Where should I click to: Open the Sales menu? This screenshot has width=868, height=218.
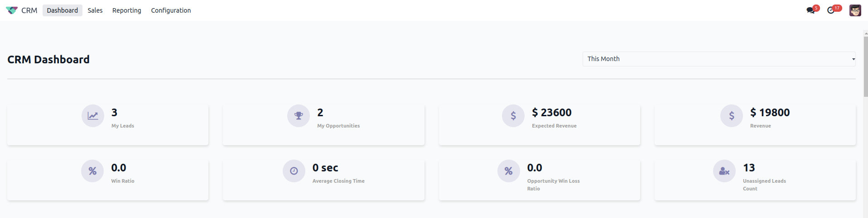pos(95,10)
